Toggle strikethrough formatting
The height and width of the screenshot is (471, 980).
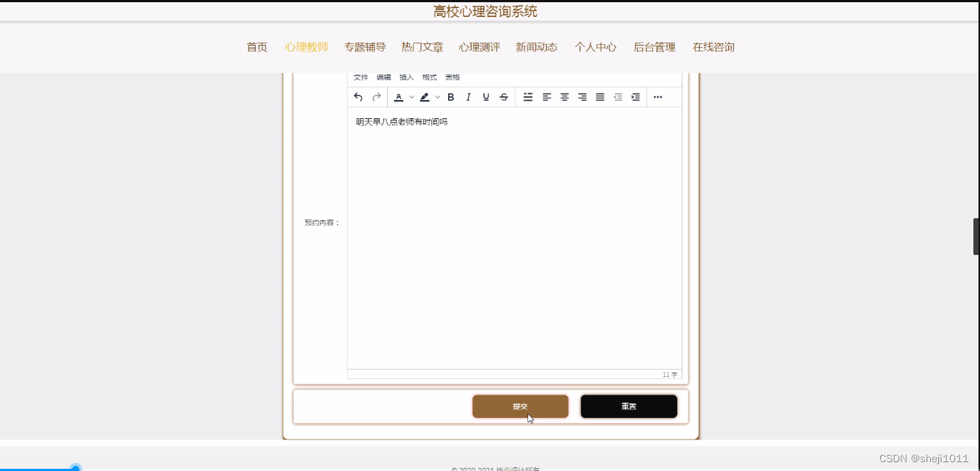point(504,97)
